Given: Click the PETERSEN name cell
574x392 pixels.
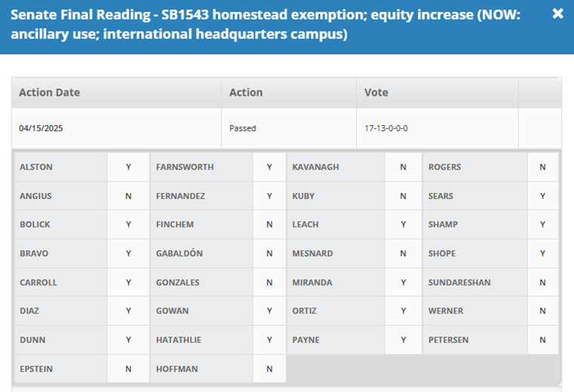Looking at the screenshot, I should coord(474,340).
